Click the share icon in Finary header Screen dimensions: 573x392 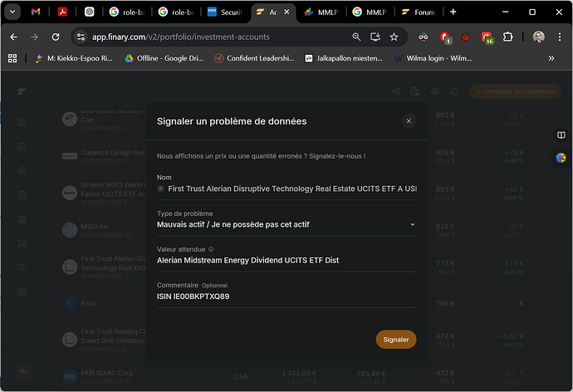pyautogui.click(x=396, y=91)
